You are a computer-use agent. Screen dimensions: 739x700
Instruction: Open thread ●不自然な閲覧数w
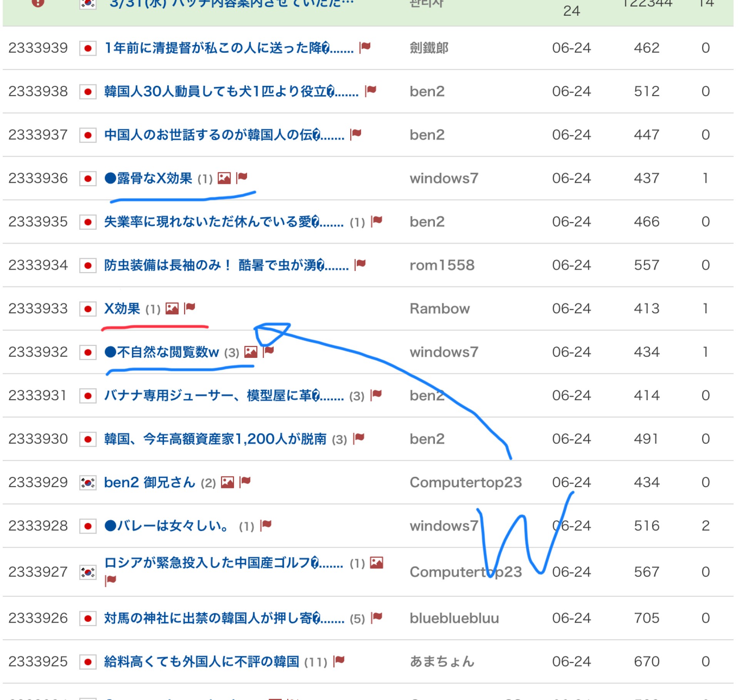pos(162,353)
